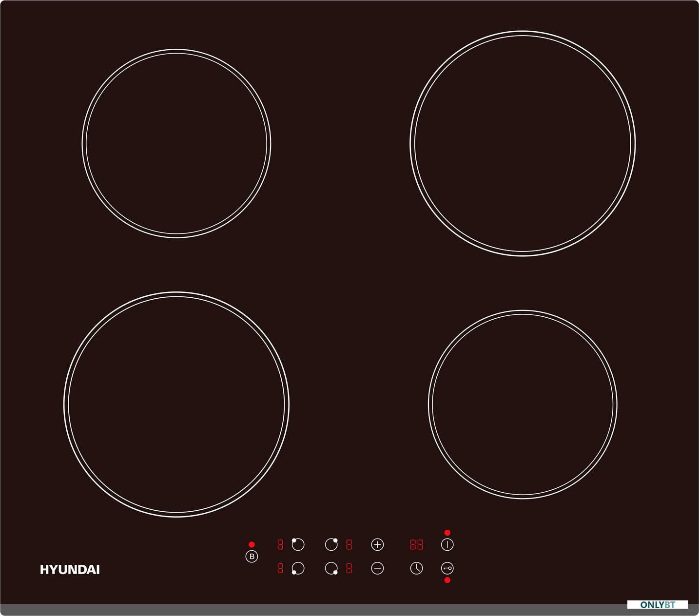This screenshot has height=616, width=699.
Task: Toggle the key child-lock button
Action: tap(447, 568)
